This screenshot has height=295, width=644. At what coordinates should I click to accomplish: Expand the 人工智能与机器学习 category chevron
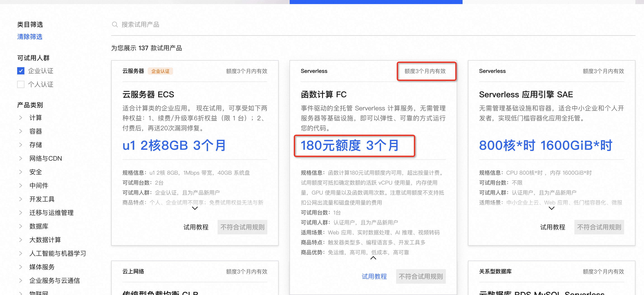tap(21, 253)
